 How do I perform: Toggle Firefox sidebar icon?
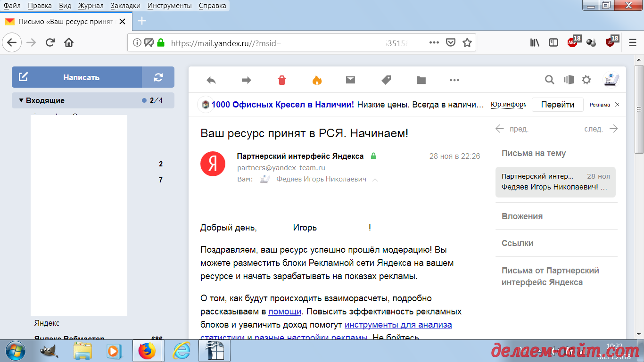[553, 42]
